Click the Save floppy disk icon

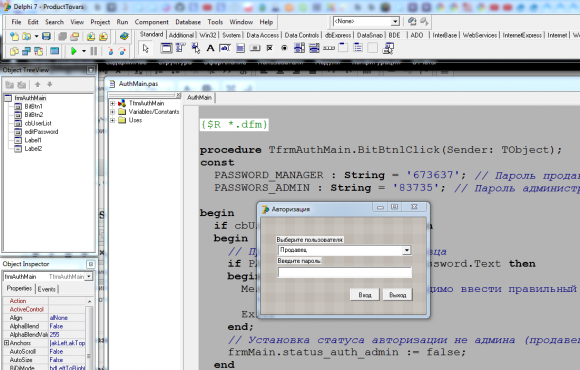(46, 36)
